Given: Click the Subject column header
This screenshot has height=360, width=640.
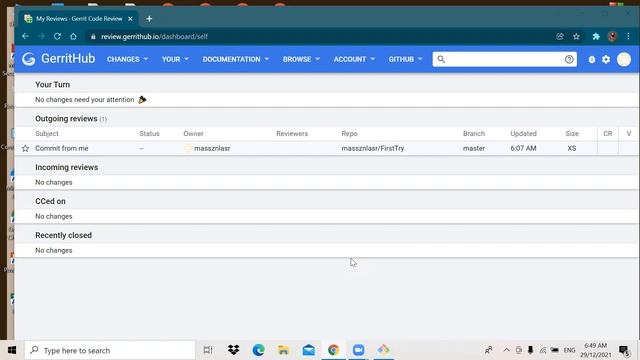Looking at the screenshot, I should (47, 134).
